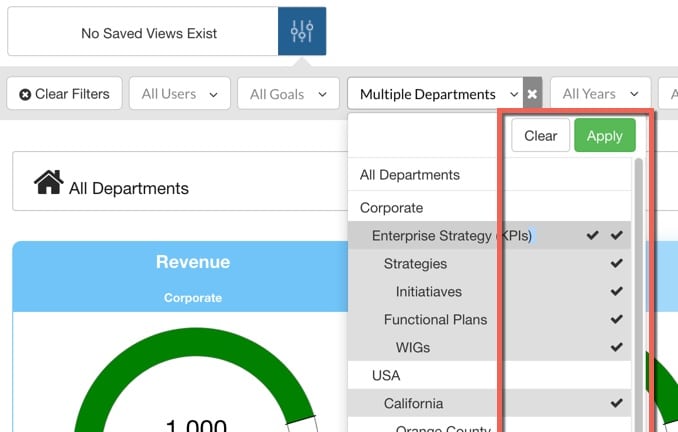Select the Corporate department entry
The width and height of the screenshot is (678, 432).
392,208
